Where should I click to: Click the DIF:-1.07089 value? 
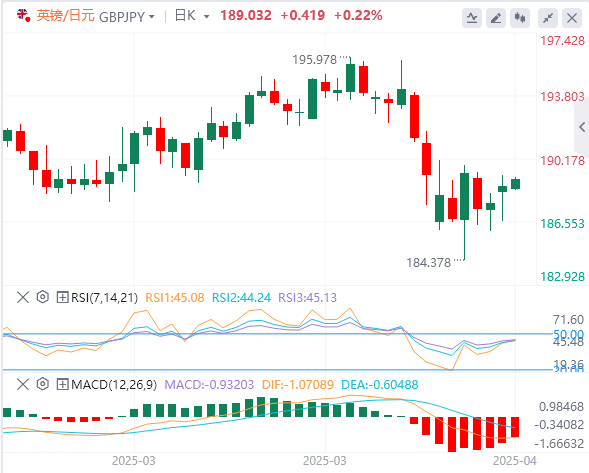click(x=298, y=385)
